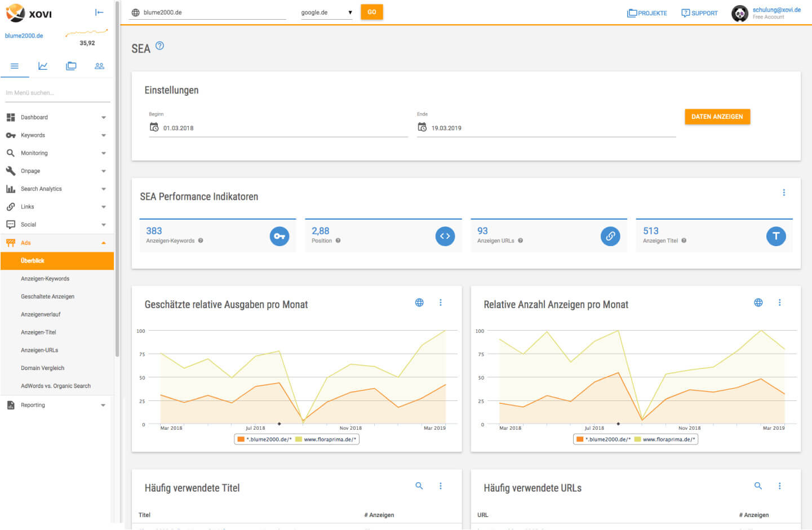Toggle *.blume2000.de/* legend in Anzahl Anzeigen chart

click(604, 439)
